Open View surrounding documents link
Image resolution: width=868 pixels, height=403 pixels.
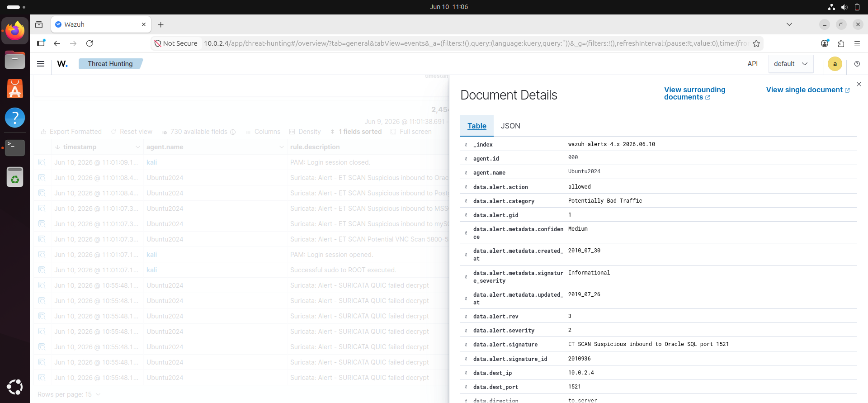click(x=694, y=93)
